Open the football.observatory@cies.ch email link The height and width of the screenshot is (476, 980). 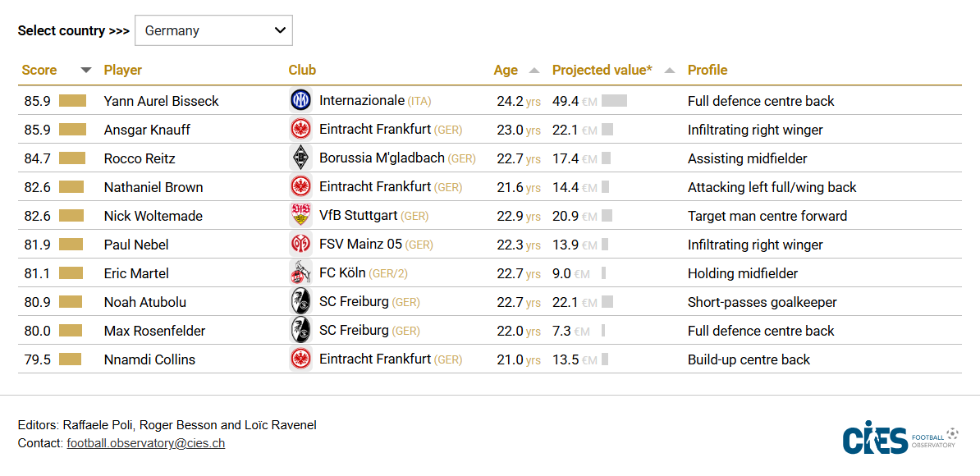[x=145, y=443]
